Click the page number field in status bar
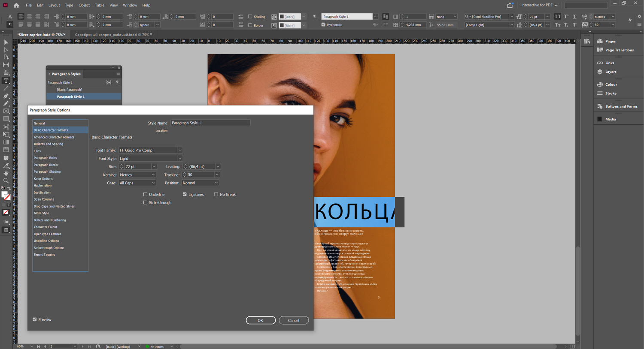Image resolution: width=644 pixels, height=349 pixels. (60, 346)
